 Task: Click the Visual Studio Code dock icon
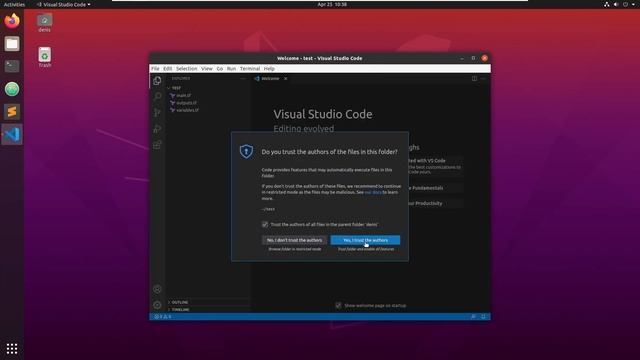pos(12,134)
